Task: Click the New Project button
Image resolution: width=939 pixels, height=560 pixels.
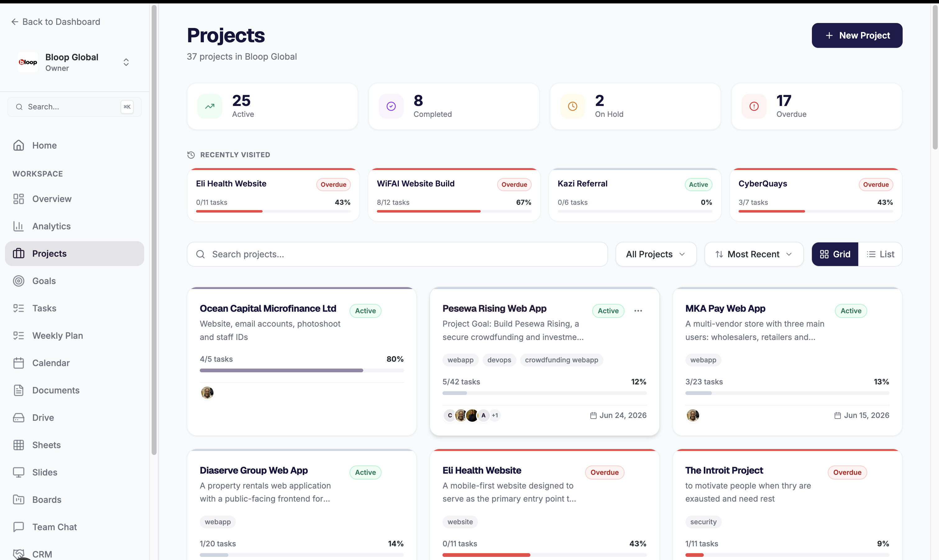Action: (857, 35)
